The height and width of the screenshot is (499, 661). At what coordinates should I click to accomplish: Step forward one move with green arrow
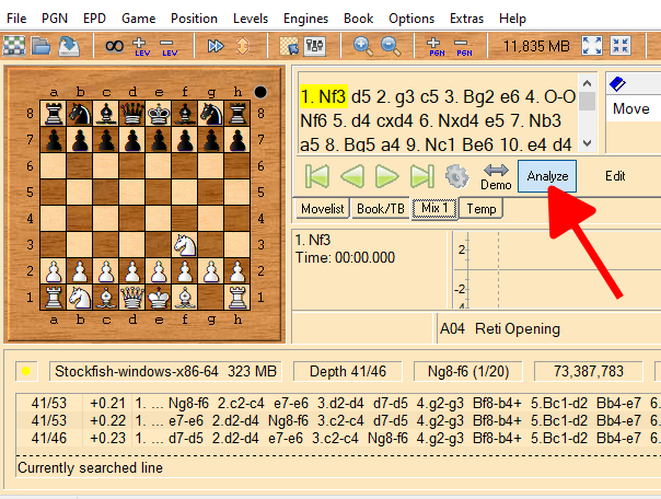pos(386,177)
